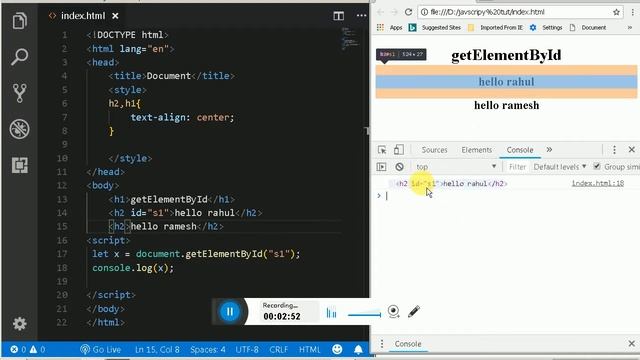The height and width of the screenshot is (360, 640).
Task: Activate the DevTools inspect element picker
Action: (x=382, y=150)
